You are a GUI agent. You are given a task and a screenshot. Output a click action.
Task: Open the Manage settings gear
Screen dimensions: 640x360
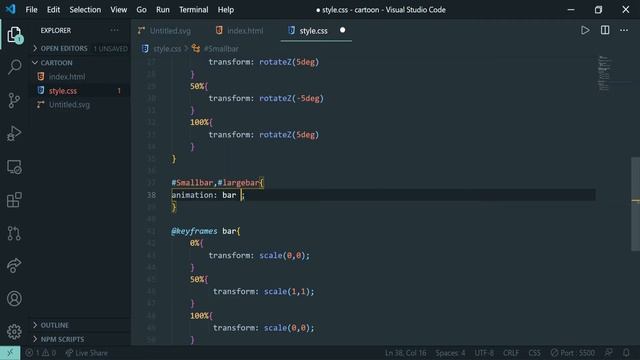click(x=14, y=331)
